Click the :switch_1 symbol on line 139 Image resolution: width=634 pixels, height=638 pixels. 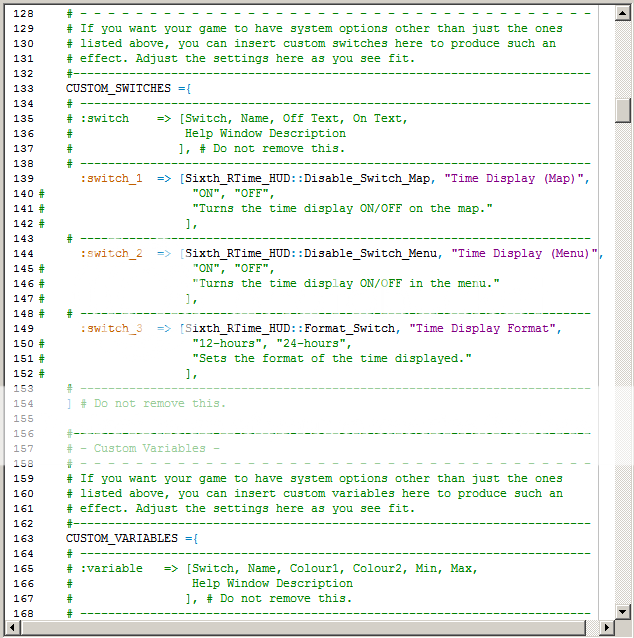click(111, 179)
